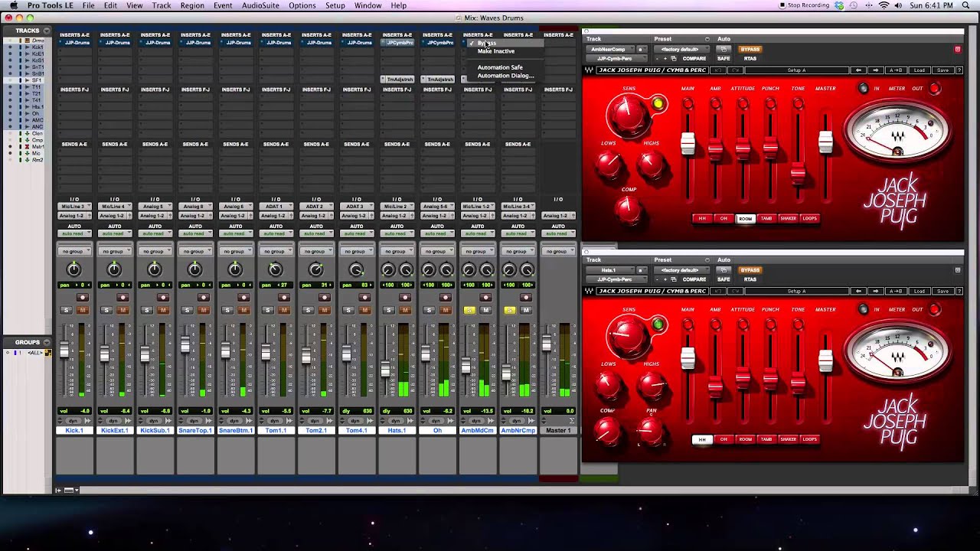The width and height of the screenshot is (980, 551).
Task: Adjust the TONE fader in upper plugin
Action: click(x=798, y=175)
